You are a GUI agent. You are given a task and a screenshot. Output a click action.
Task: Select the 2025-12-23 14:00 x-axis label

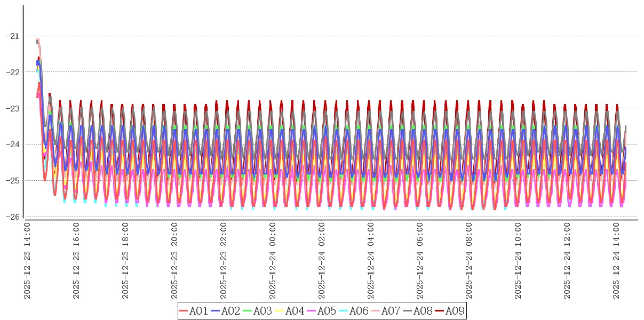pyautogui.click(x=27, y=261)
